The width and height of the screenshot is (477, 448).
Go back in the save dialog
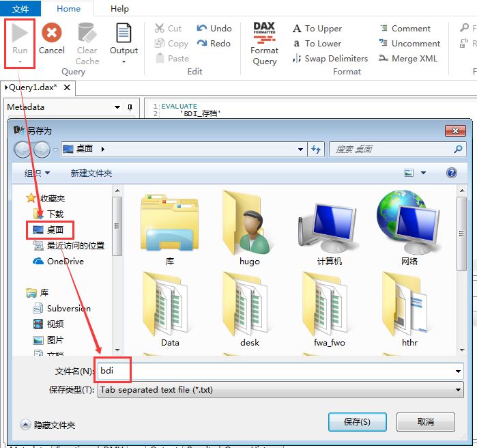pyautogui.click(x=23, y=150)
